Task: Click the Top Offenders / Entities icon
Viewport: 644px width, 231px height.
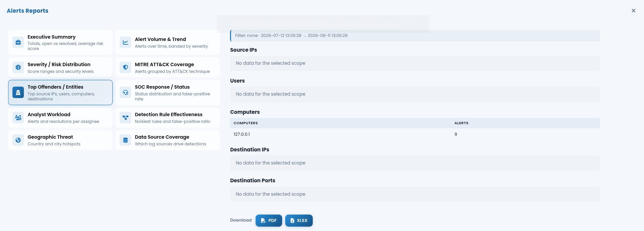Action: [18, 92]
